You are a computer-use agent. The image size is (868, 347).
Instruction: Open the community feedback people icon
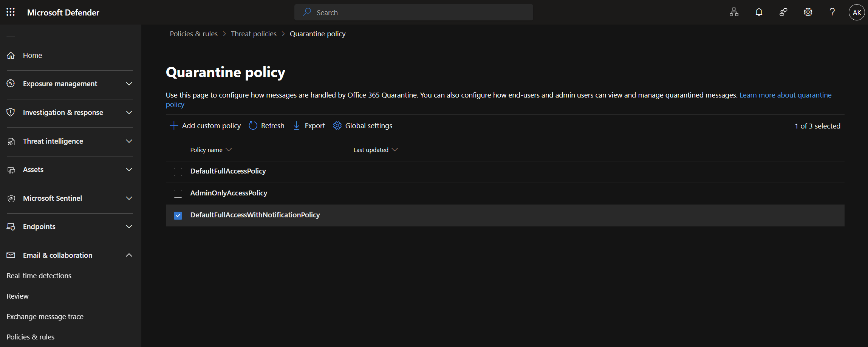point(783,12)
